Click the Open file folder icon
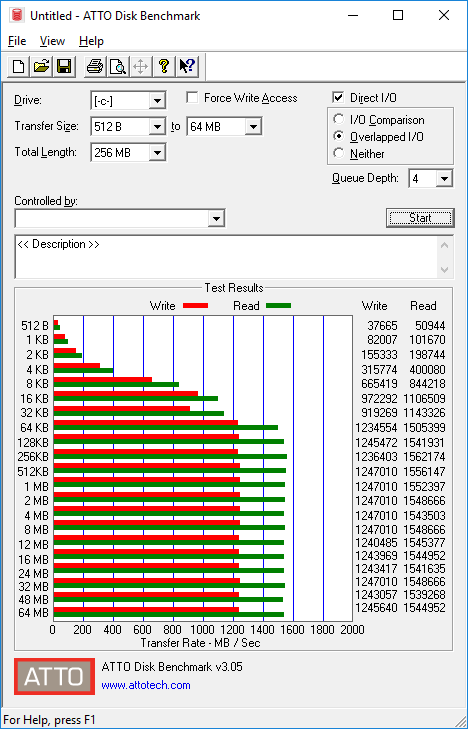This screenshot has height=729, width=468. [41, 66]
